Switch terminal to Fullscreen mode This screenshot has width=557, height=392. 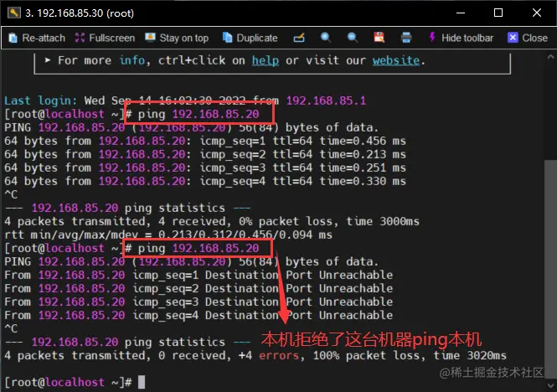pos(106,38)
